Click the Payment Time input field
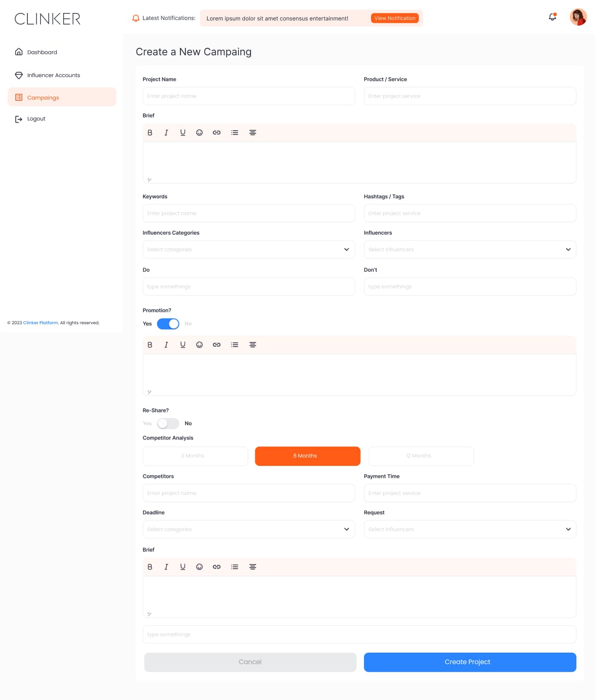This screenshot has height=700, width=595. pyautogui.click(x=470, y=493)
